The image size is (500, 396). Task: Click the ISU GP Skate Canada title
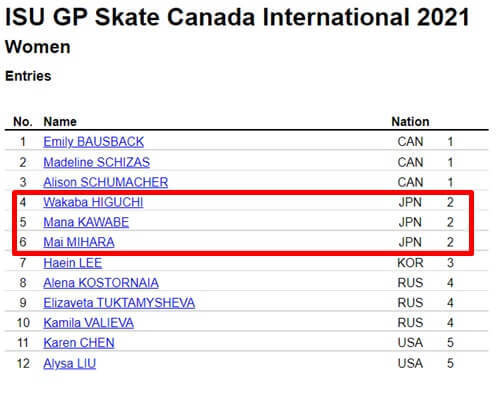click(237, 17)
